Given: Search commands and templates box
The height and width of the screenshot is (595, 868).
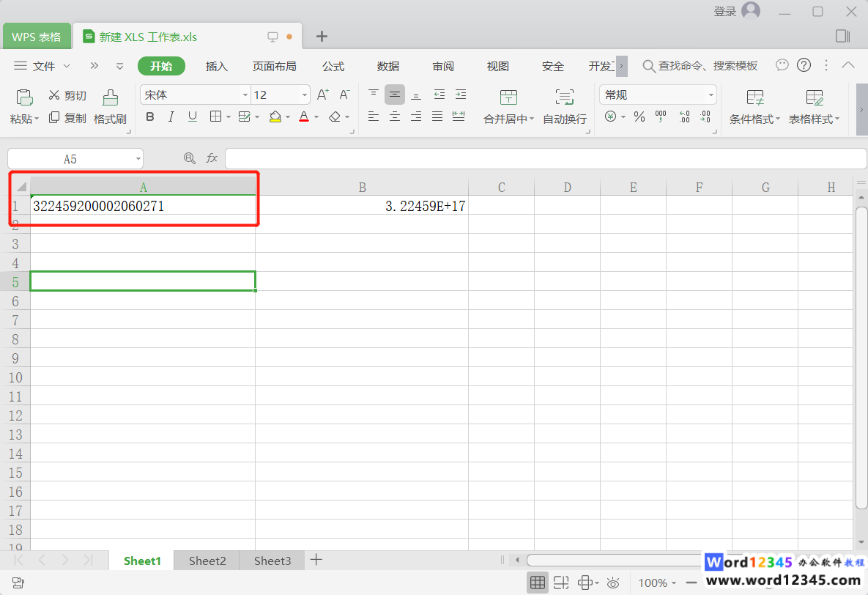Looking at the screenshot, I should (700, 66).
